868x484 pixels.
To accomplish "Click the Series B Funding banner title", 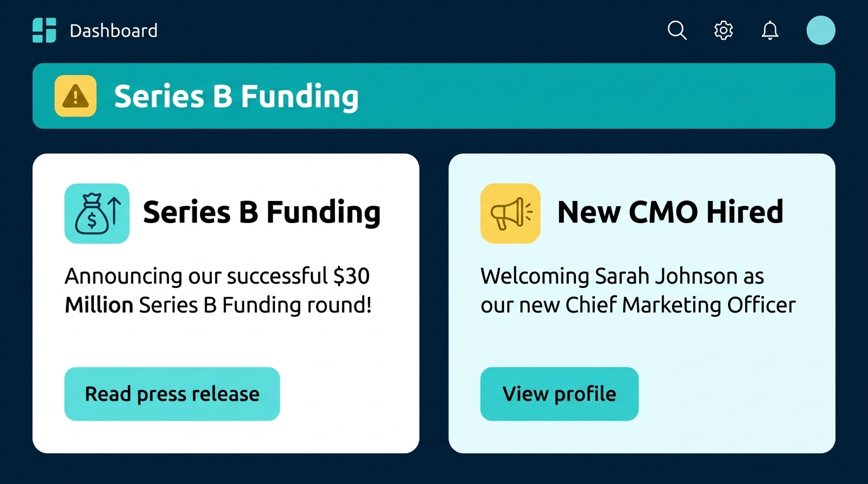I will (236, 96).
